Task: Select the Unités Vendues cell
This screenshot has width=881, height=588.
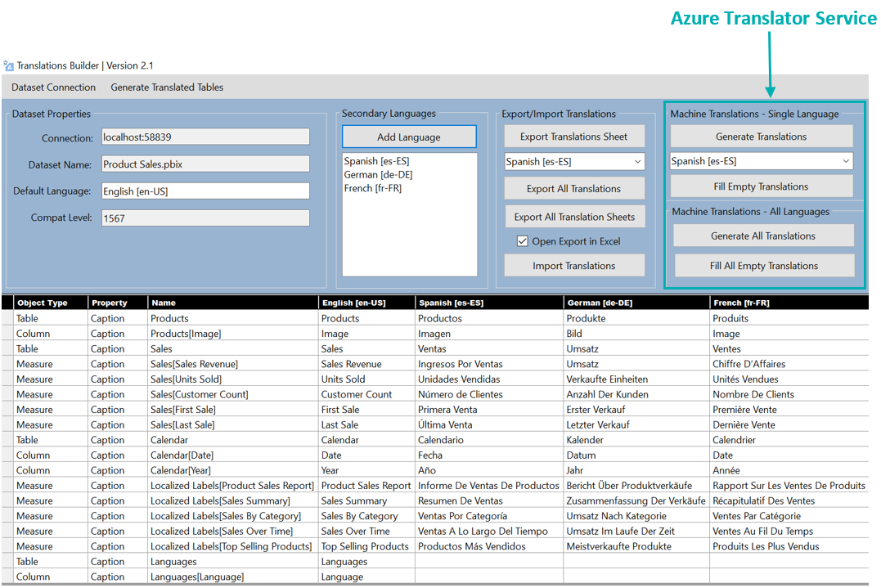Action: point(789,379)
